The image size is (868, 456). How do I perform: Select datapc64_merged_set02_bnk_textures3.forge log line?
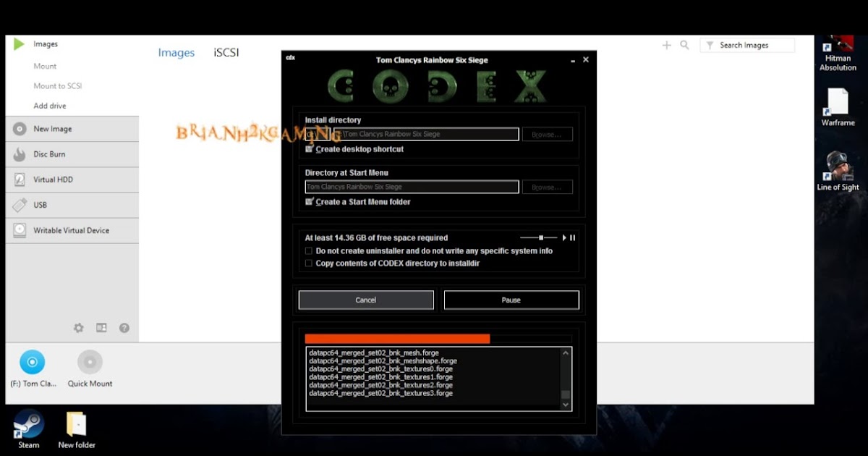[x=380, y=393]
